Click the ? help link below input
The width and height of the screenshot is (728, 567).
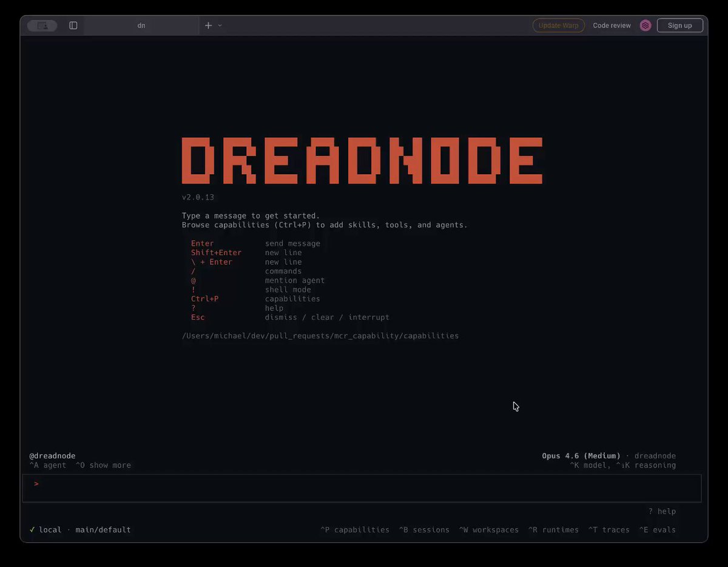(662, 511)
